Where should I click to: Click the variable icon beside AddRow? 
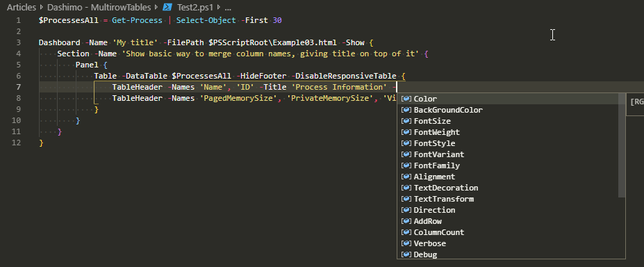click(x=406, y=220)
